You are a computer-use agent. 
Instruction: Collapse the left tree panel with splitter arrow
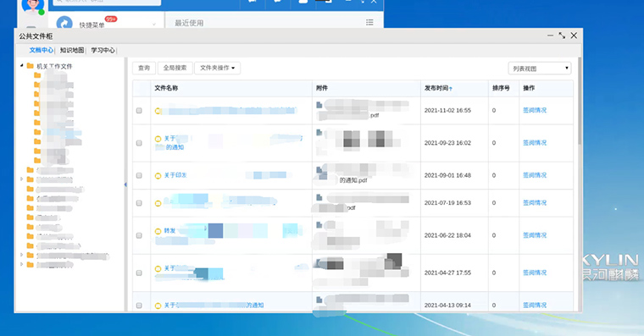[x=125, y=185]
